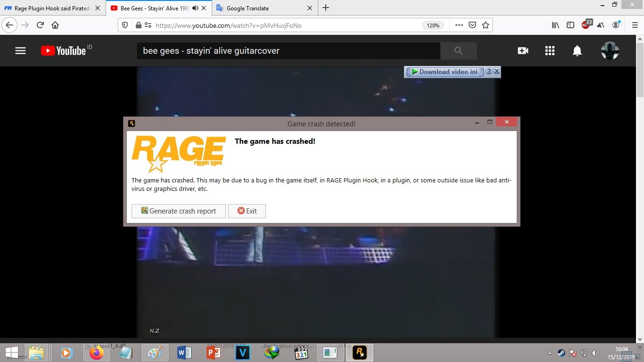The height and width of the screenshot is (362, 644).
Task: Switch to Firefox on the taskbar
Action: tap(97, 353)
